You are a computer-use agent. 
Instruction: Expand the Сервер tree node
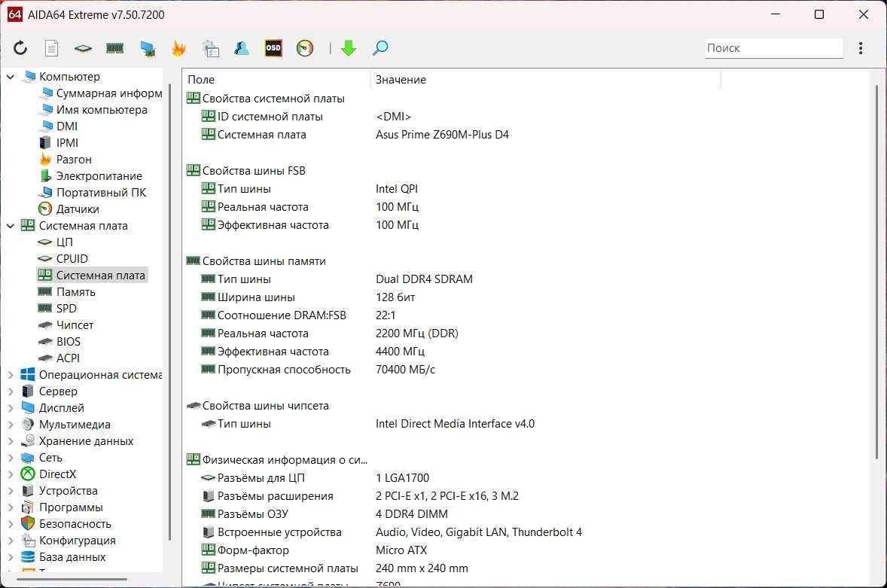(11, 391)
